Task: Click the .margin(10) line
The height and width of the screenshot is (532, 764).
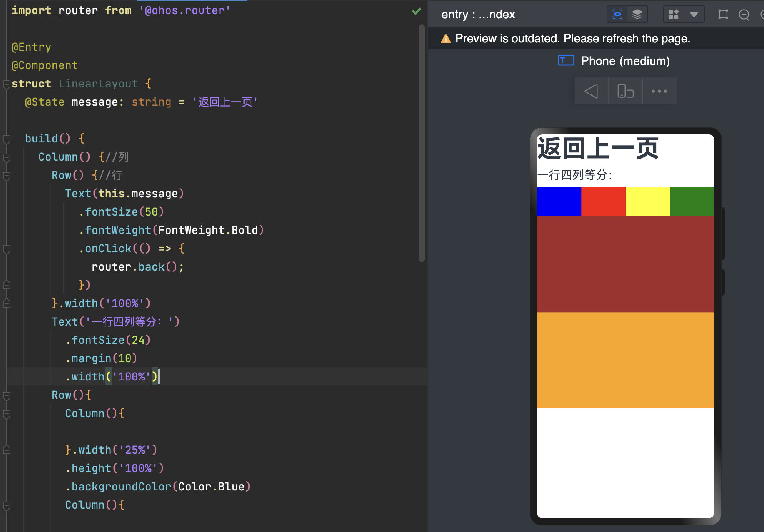Action: click(x=101, y=358)
